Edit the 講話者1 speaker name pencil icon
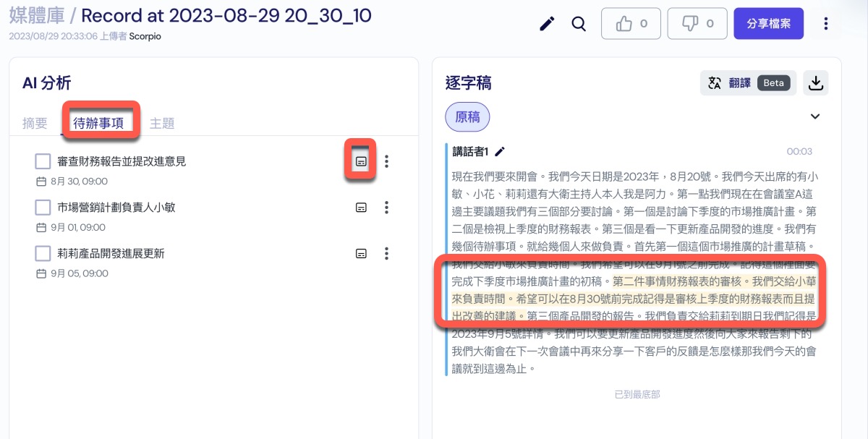The width and height of the screenshot is (868, 439). tap(500, 151)
